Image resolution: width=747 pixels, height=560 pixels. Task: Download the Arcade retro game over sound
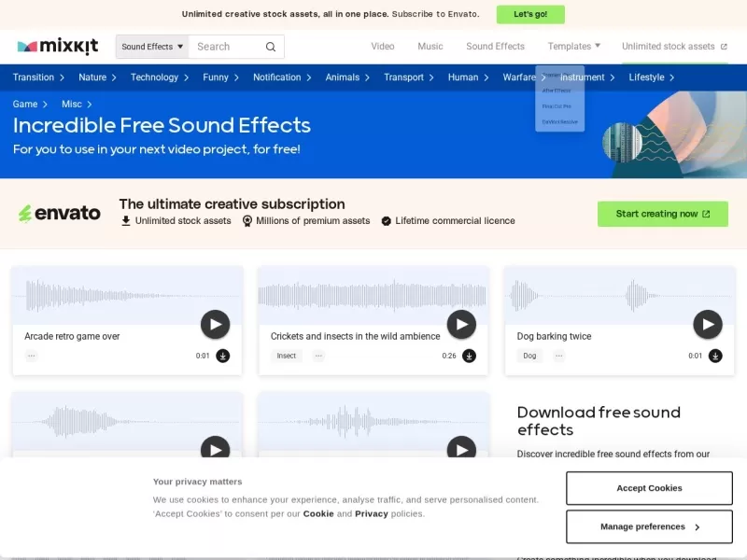[x=222, y=356]
